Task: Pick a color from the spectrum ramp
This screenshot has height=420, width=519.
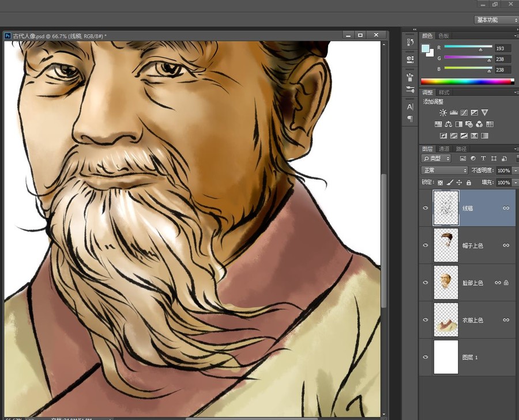Action: coord(467,81)
